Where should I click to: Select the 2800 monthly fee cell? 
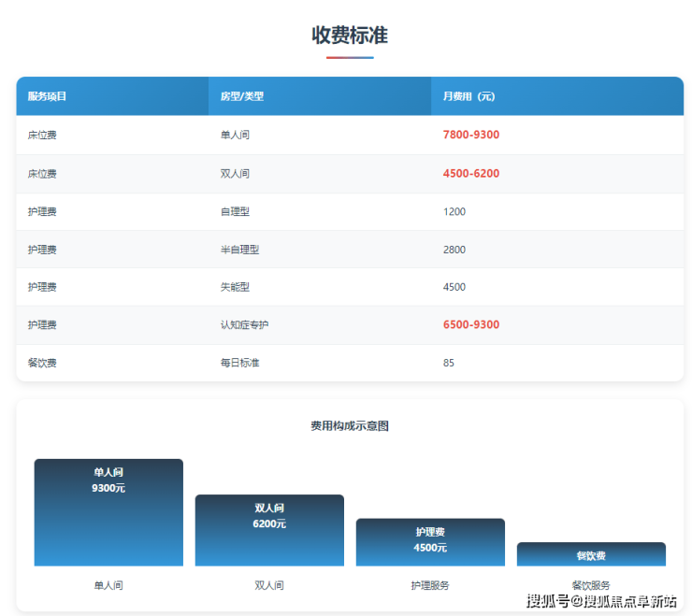[454, 250]
